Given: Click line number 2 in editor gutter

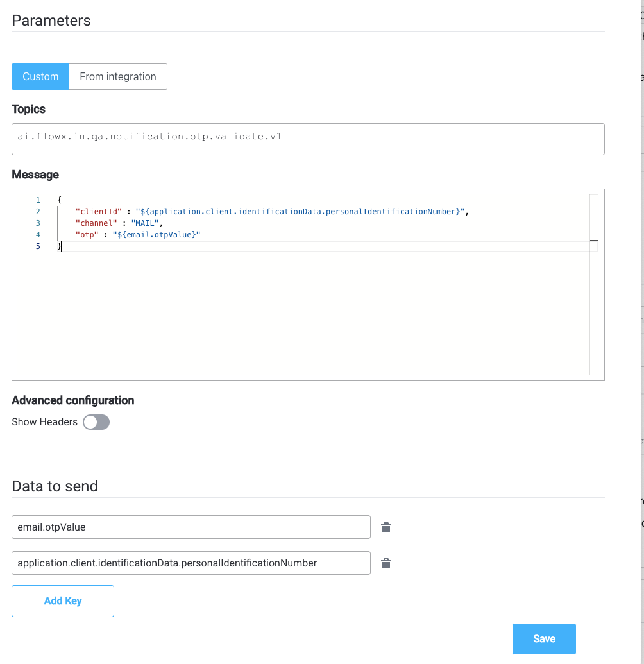Looking at the screenshot, I should pos(38,211).
